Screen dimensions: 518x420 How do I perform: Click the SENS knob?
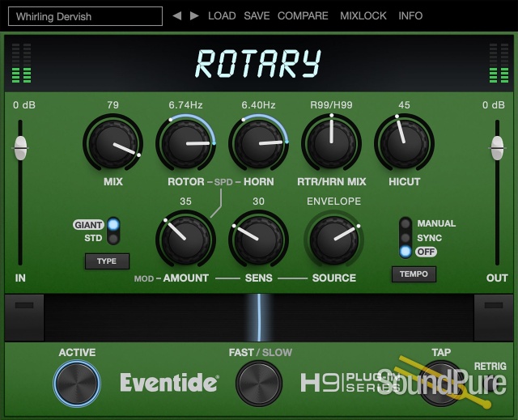pyautogui.click(x=258, y=240)
